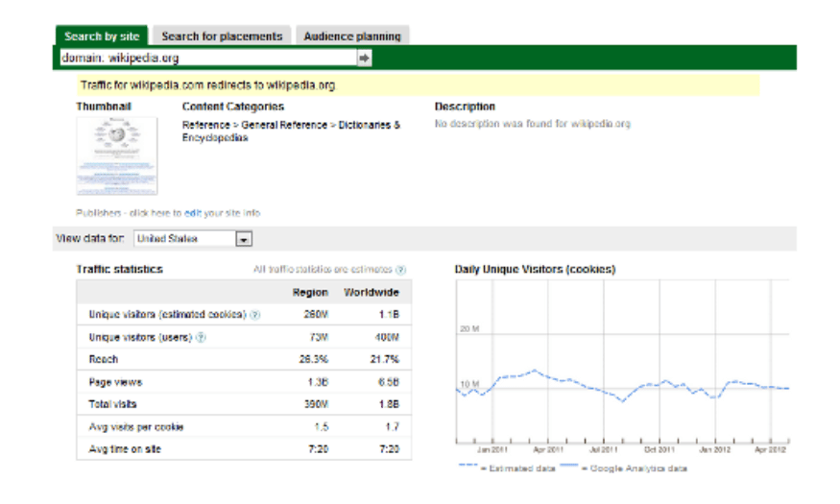Image resolution: width=840 pixels, height=504 pixels.
Task: Click the domain search input field
Action: coord(208,58)
